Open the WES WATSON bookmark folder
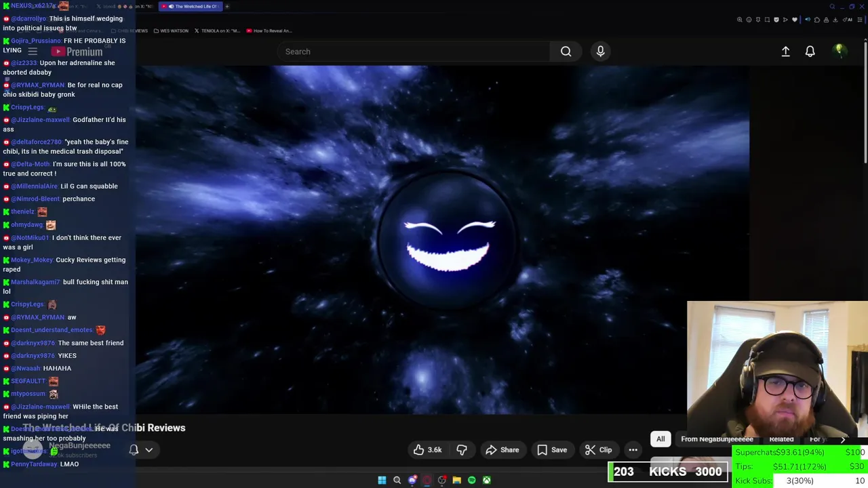 tap(171, 30)
